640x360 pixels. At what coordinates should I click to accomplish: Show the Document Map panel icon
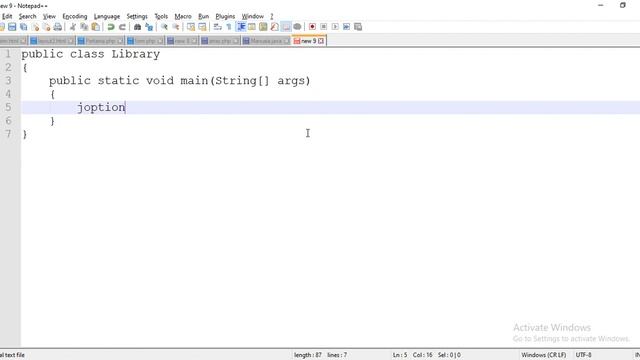(x=263, y=27)
